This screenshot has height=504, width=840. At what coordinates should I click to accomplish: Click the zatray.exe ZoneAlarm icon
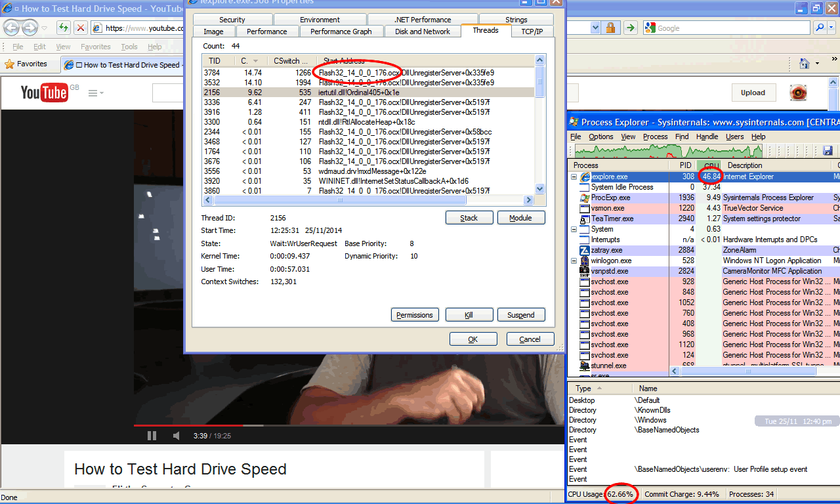pos(585,250)
